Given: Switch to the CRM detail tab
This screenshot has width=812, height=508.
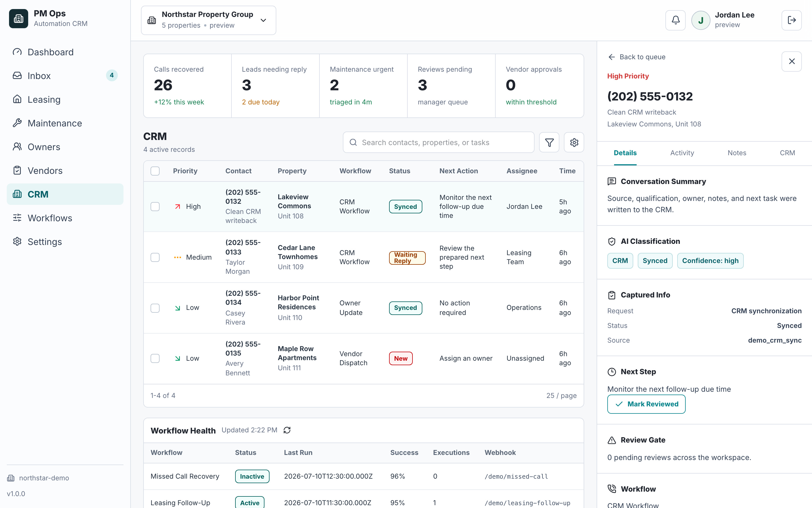Looking at the screenshot, I should click(787, 153).
